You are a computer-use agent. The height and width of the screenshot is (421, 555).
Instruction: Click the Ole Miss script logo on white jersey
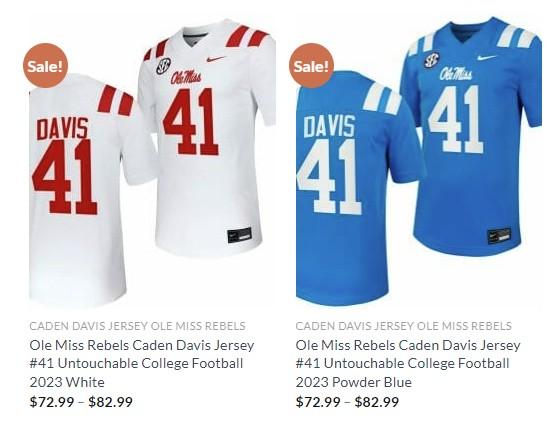point(186,78)
